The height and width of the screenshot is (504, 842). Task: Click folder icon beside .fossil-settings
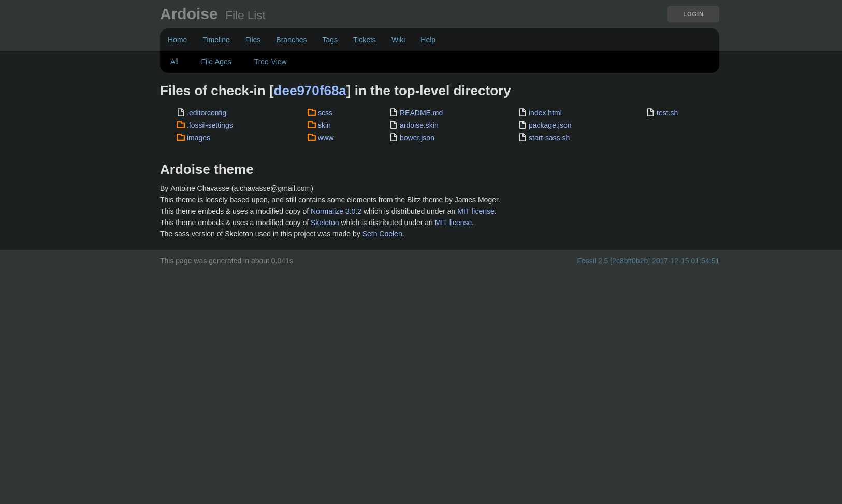tap(181, 125)
